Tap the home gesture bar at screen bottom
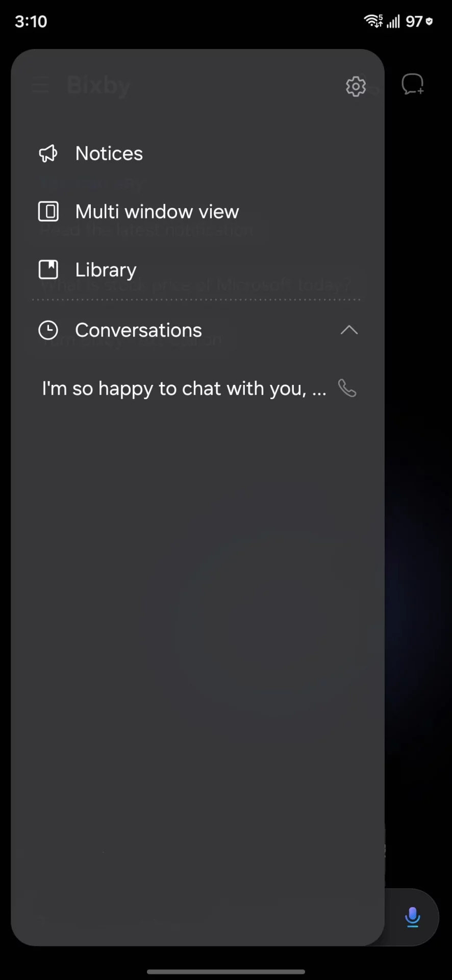452x980 pixels. (226, 972)
